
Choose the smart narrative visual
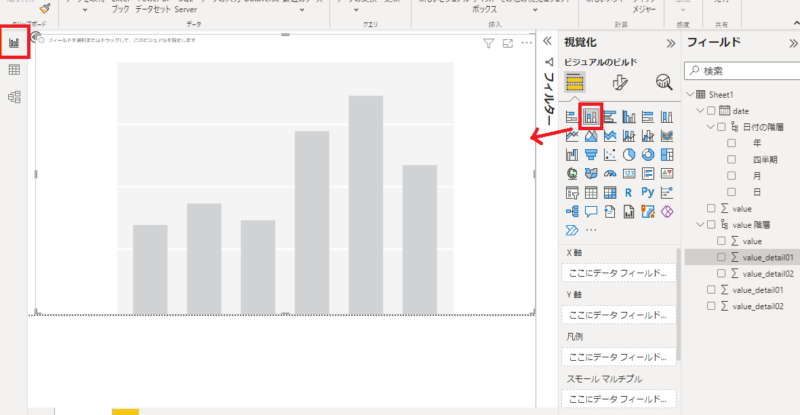click(x=610, y=211)
